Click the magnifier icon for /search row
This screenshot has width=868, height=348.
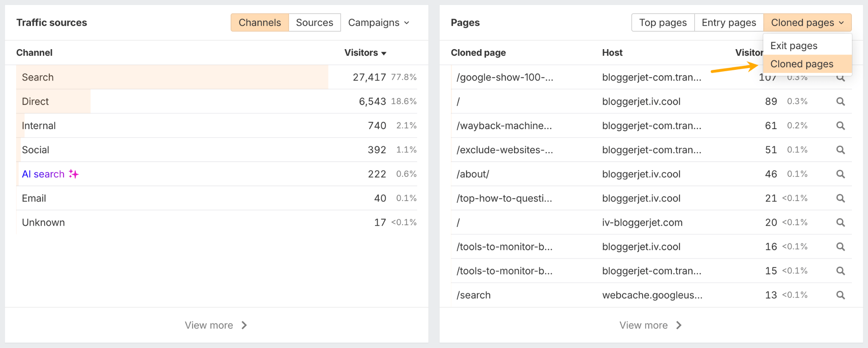(840, 295)
